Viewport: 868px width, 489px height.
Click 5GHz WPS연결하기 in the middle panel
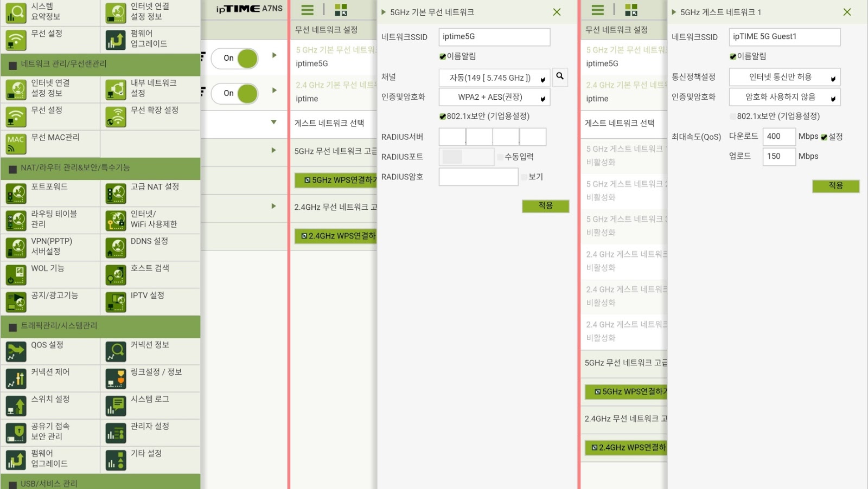pos(336,180)
